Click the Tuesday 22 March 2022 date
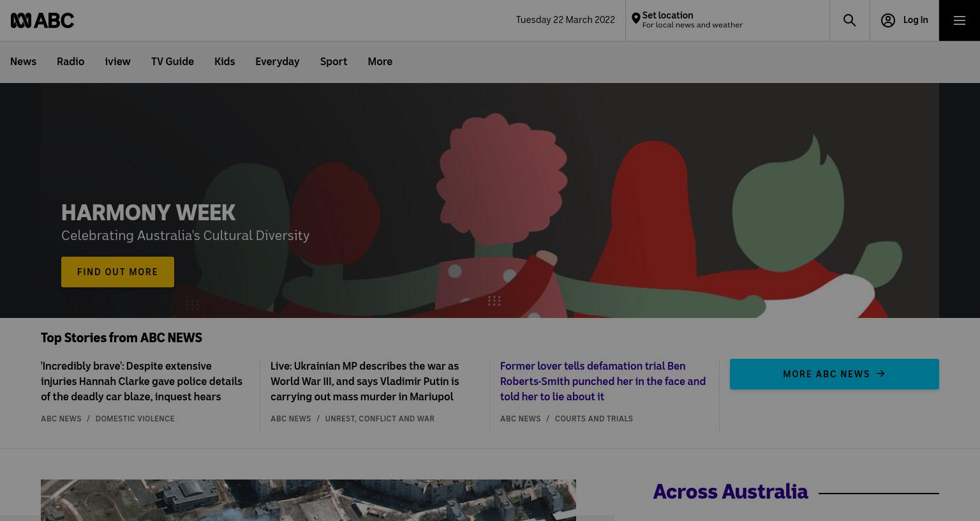This screenshot has width=980, height=521. [x=565, y=20]
